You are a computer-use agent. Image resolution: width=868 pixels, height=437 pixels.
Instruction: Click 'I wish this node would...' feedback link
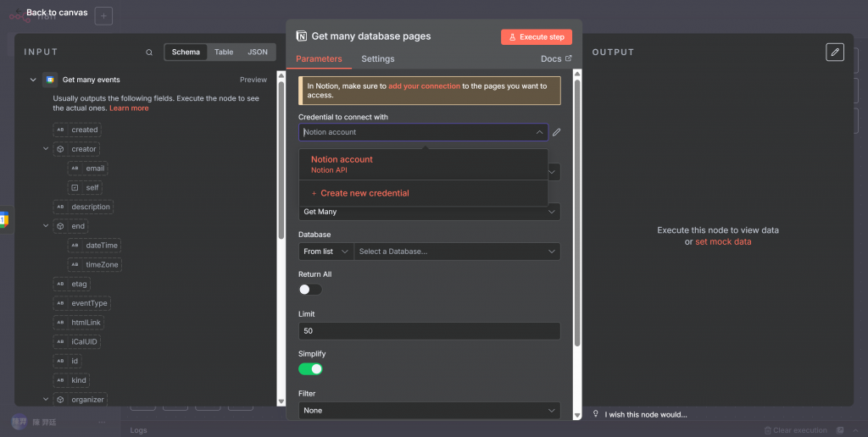pos(646,414)
